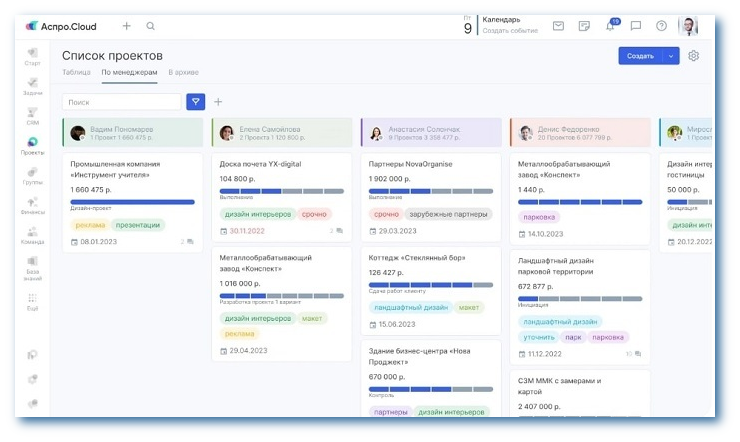Expand the Создать button dropdown arrow

(x=671, y=56)
